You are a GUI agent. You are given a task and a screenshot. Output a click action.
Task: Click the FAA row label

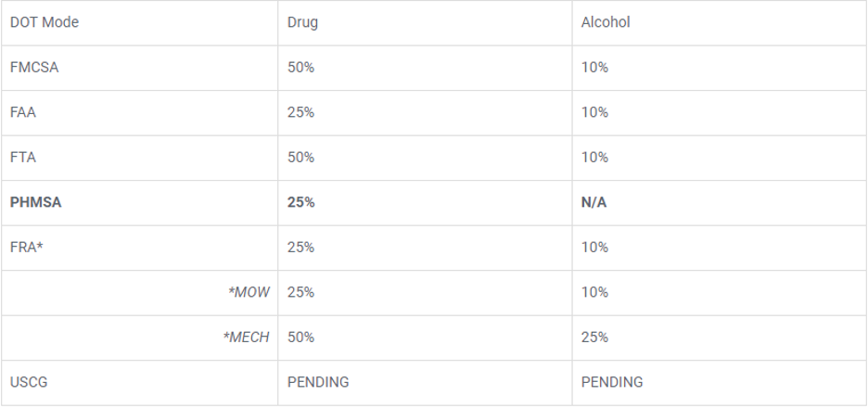[x=23, y=112]
